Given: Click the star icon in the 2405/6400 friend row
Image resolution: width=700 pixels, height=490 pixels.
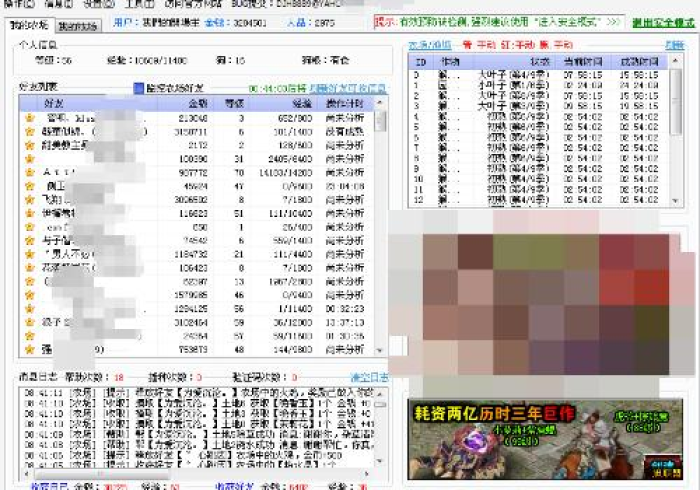Looking at the screenshot, I should [30, 159].
